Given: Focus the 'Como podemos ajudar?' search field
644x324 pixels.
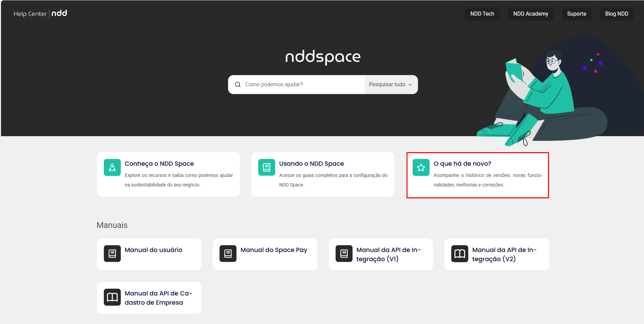Looking at the screenshot, I should coord(302,85).
